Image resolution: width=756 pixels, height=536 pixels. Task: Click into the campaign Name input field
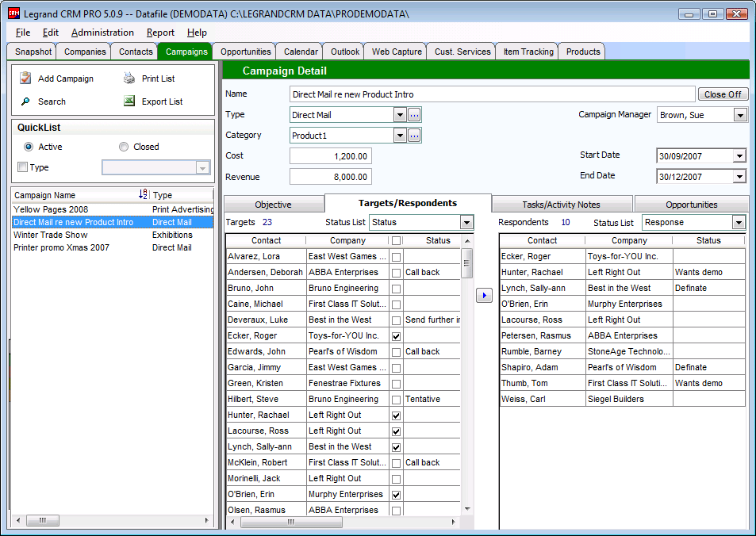tap(493, 94)
